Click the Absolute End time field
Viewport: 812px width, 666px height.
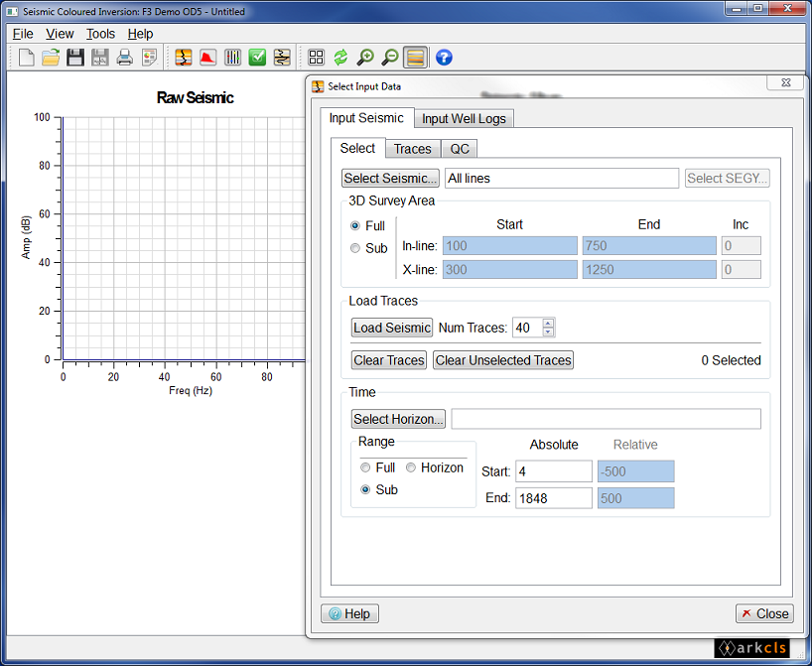coord(554,498)
